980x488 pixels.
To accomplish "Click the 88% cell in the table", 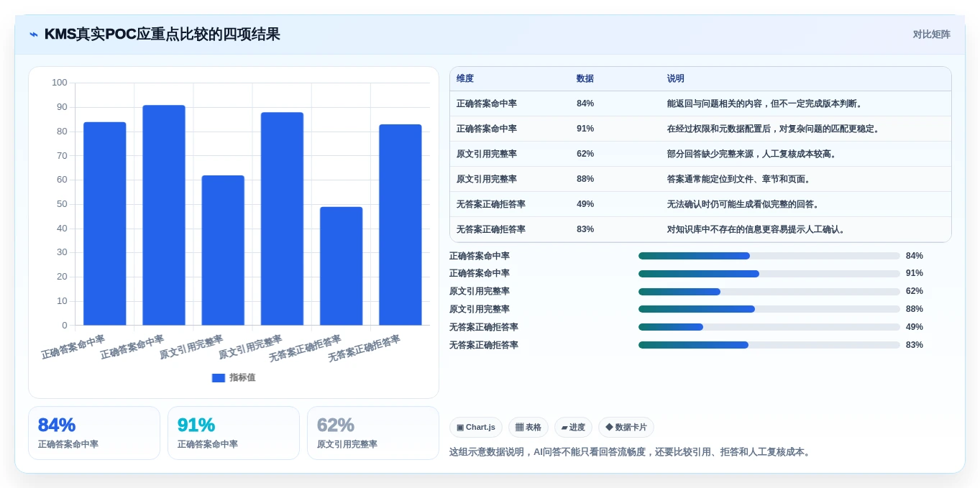I will tap(585, 179).
